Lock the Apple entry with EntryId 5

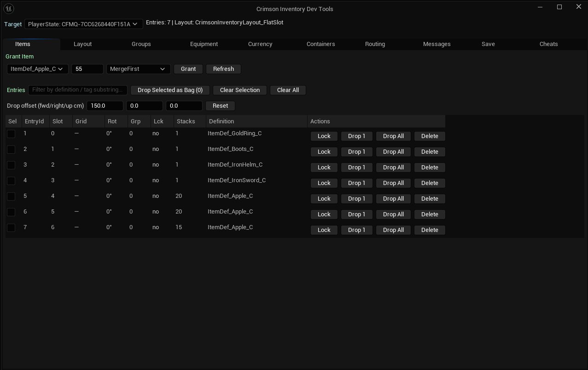[x=324, y=199]
